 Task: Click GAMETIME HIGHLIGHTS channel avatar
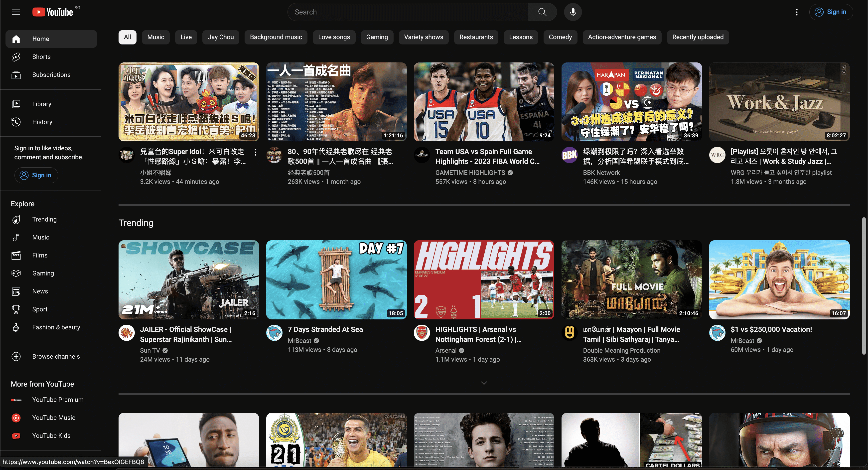point(422,155)
